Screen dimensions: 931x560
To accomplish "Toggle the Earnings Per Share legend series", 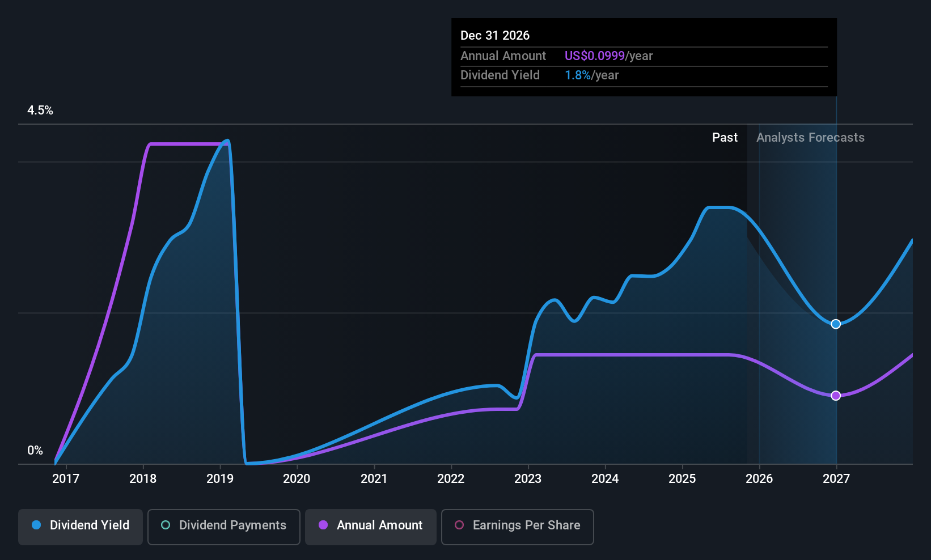I will point(518,527).
